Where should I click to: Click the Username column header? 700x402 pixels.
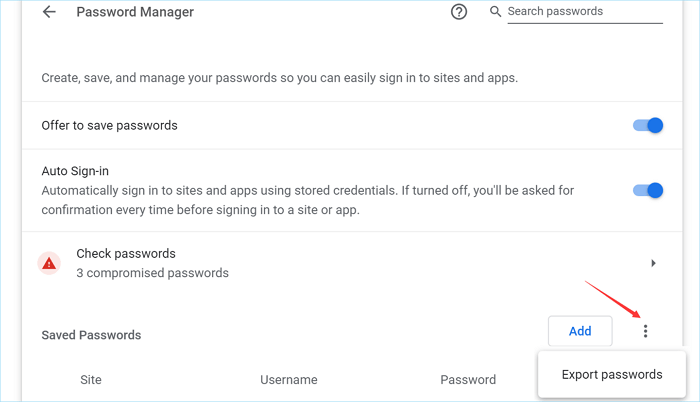289,380
